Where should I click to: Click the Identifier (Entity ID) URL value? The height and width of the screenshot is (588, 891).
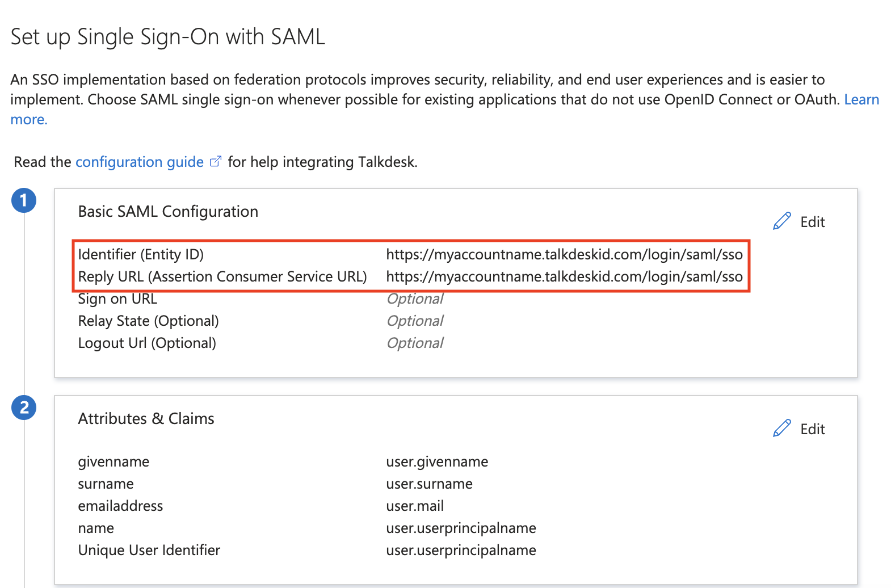(x=564, y=254)
